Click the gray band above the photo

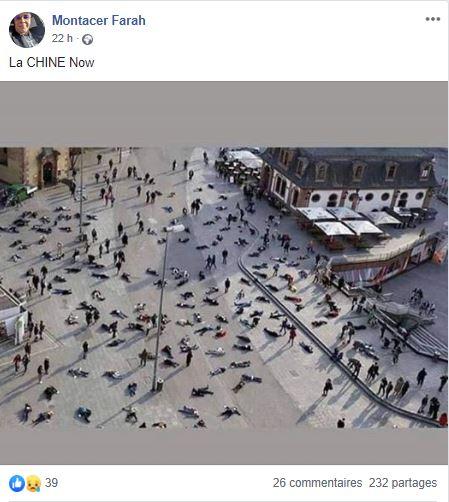pos(224,114)
